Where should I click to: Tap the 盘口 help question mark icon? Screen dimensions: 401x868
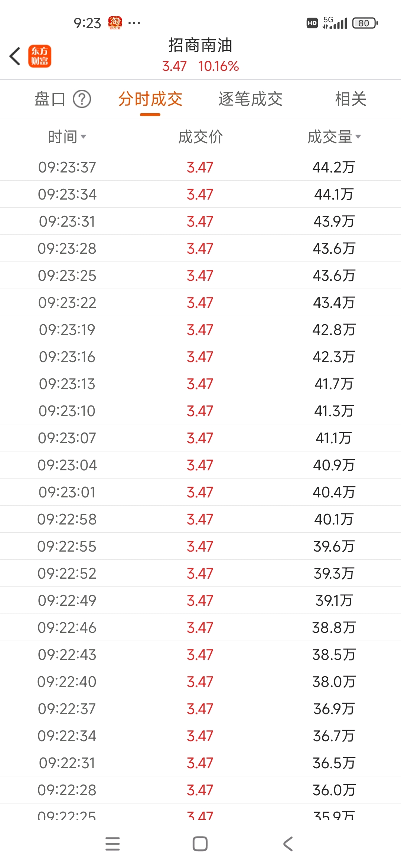click(x=82, y=99)
